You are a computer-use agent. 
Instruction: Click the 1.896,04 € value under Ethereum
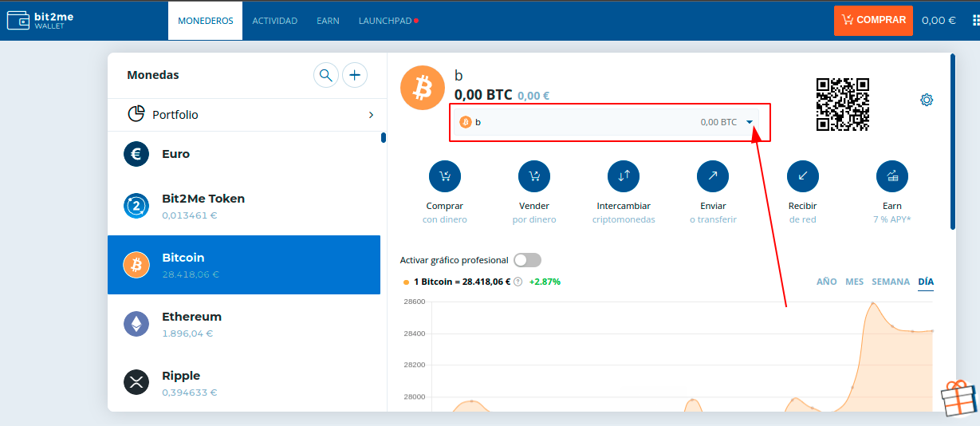tap(187, 333)
